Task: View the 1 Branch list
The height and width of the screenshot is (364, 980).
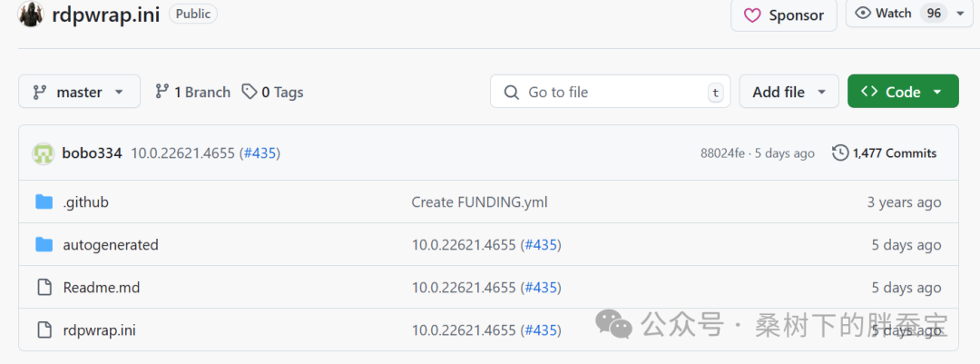Action: (192, 92)
